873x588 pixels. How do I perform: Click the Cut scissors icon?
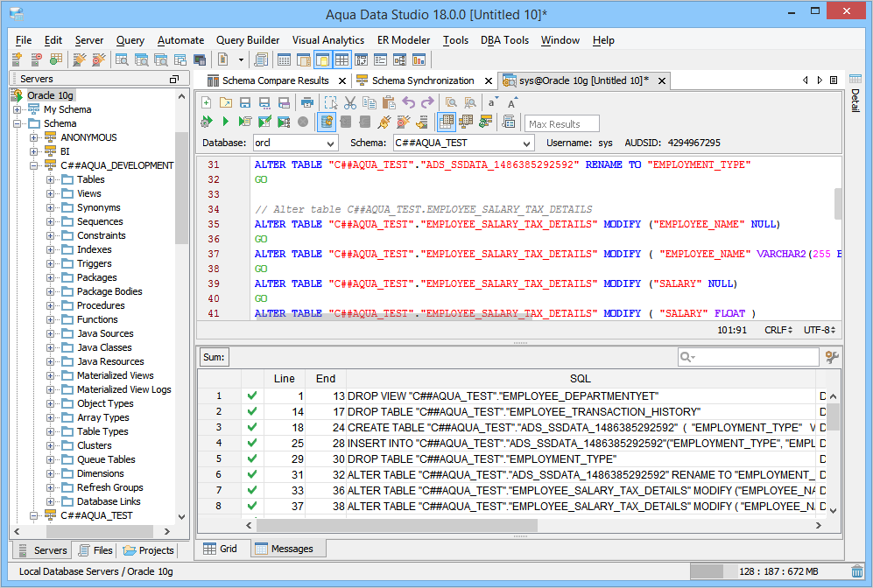point(349,102)
